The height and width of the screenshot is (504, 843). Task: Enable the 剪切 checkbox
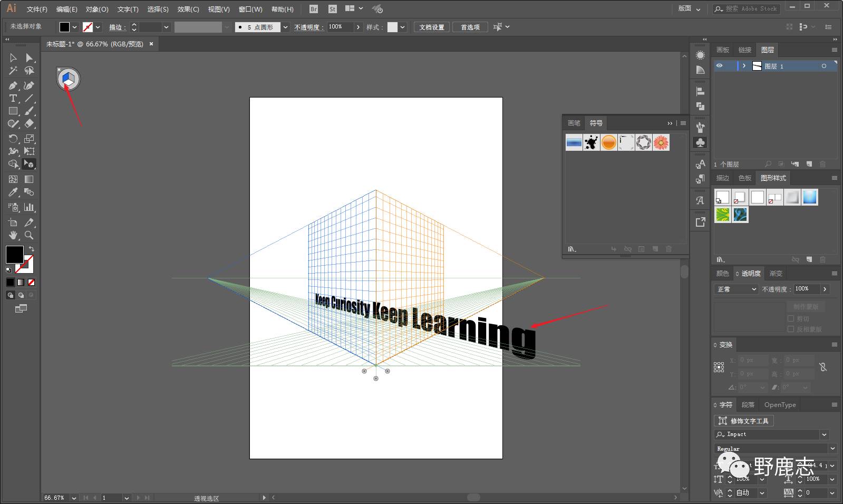tap(790, 318)
